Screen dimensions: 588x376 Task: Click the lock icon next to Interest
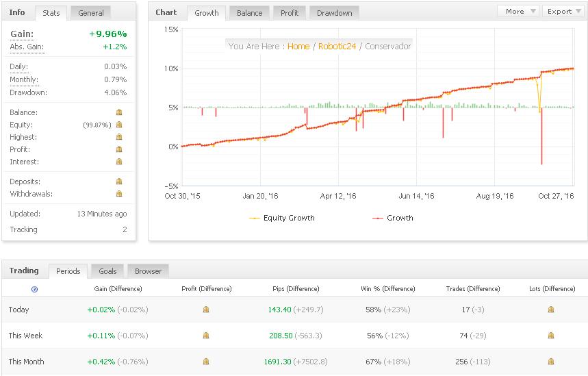point(119,162)
